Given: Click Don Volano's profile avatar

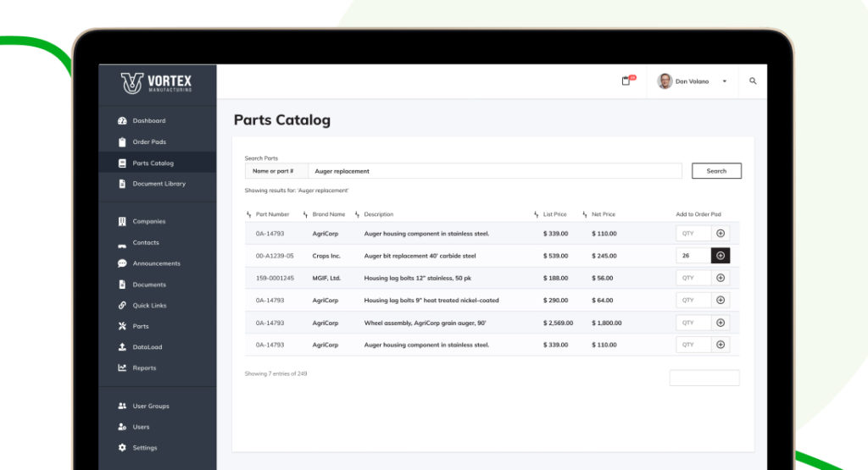Looking at the screenshot, I should [665, 81].
